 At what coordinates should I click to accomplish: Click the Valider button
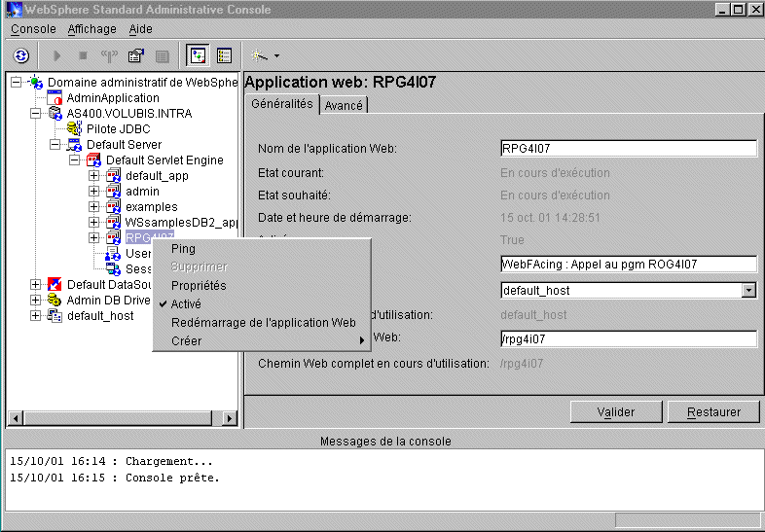[616, 412]
